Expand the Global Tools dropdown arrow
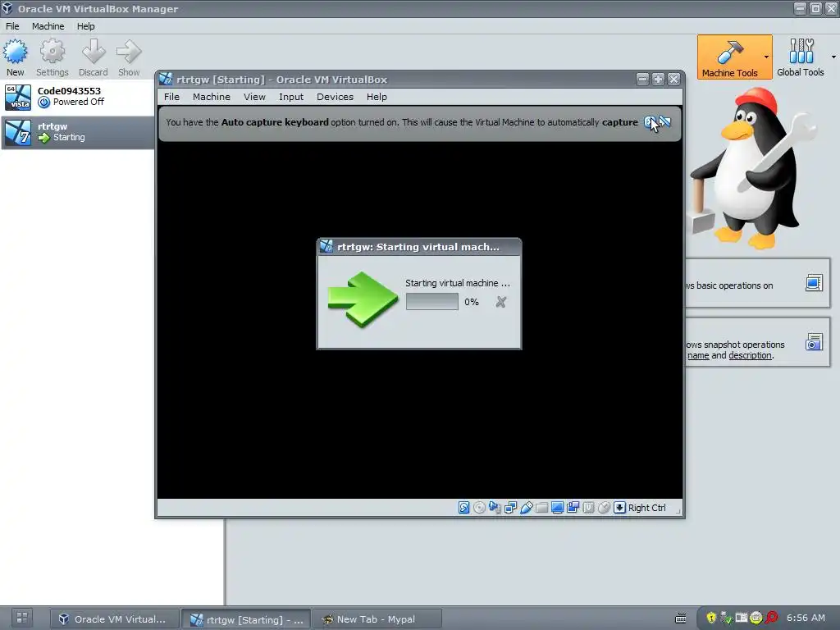 coord(833,57)
